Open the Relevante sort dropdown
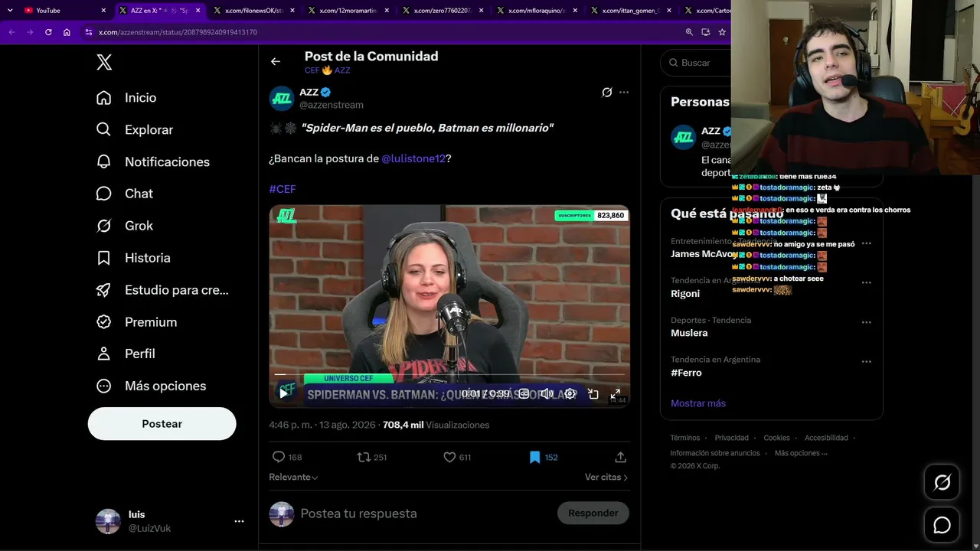This screenshot has width=980, height=551. (x=293, y=477)
